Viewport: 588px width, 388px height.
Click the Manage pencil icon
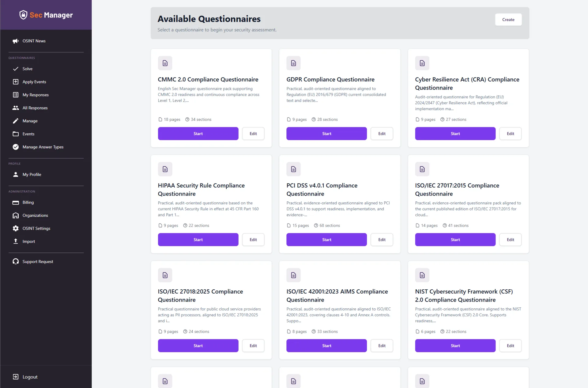(16, 121)
